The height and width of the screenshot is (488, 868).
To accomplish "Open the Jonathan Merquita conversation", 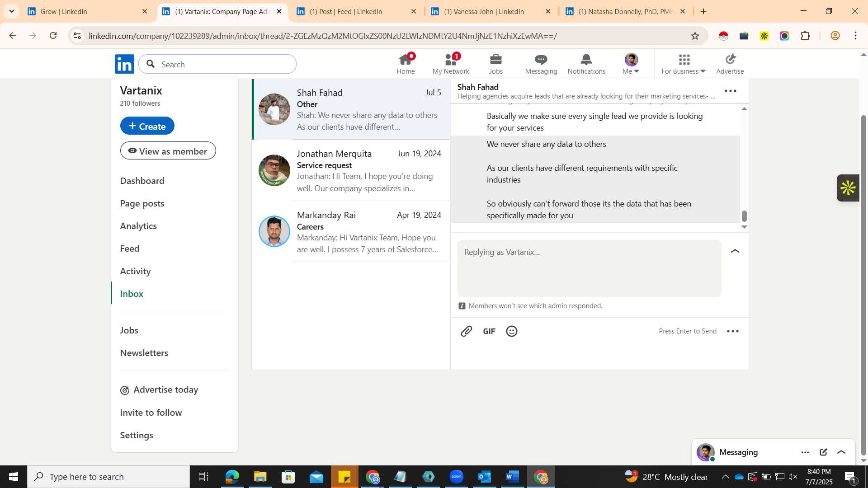I will coord(351,170).
